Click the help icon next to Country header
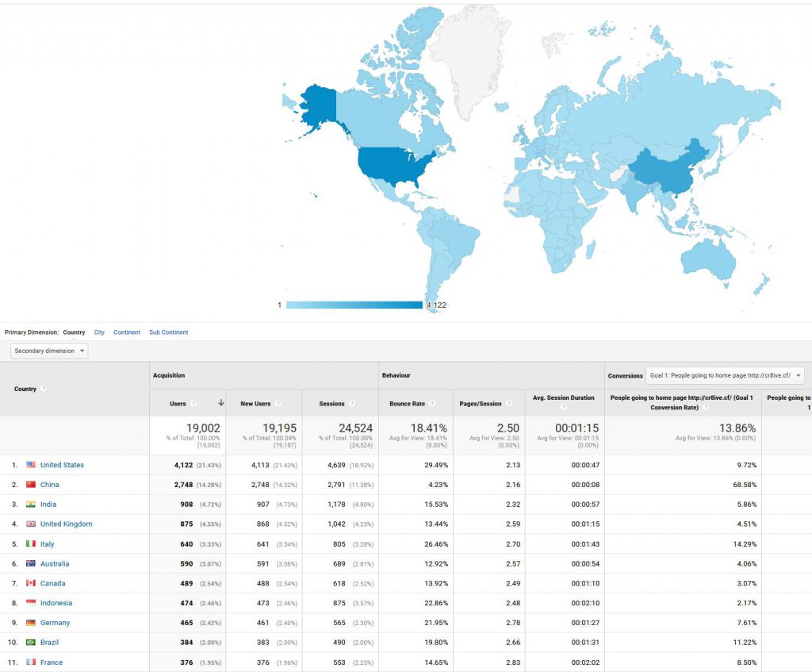This screenshot has height=672, width=812. click(44, 389)
